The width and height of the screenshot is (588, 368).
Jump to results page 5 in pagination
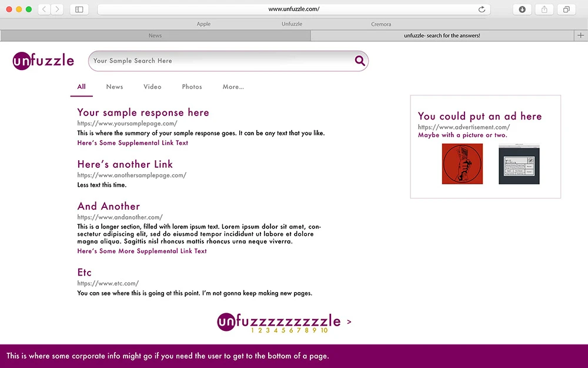pyautogui.click(x=284, y=330)
